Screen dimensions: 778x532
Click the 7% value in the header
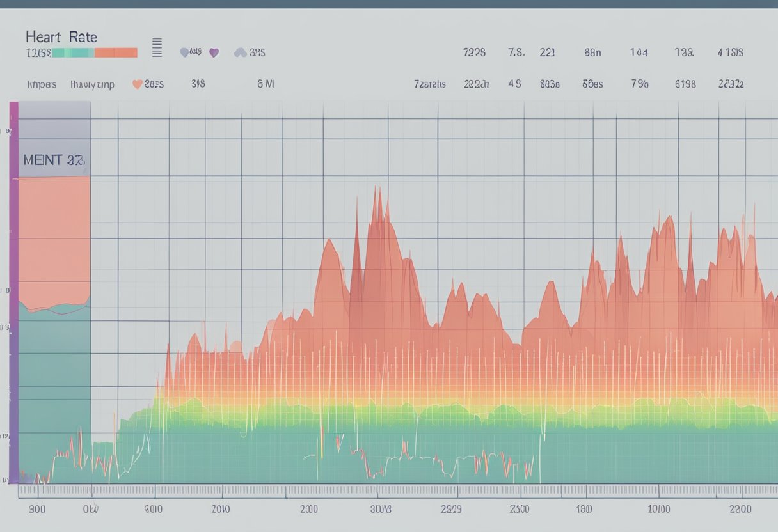pyautogui.click(x=640, y=84)
